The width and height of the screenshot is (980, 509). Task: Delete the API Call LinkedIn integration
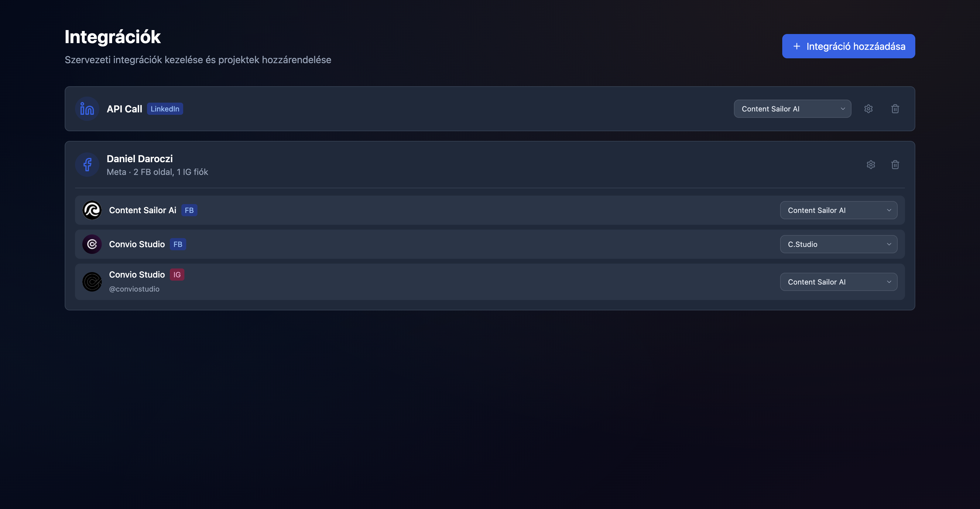[x=895, y=109]
